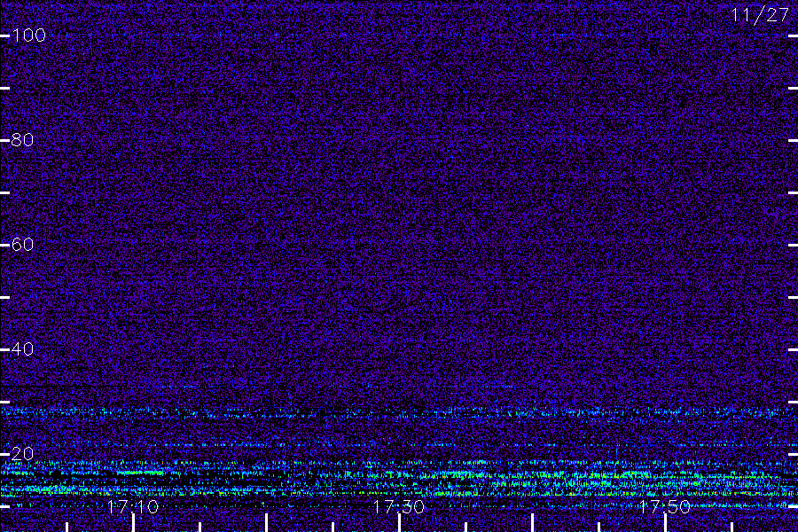Click the 17:30 time label
This screenshot has width=798, height=532.
pyautogui.click(x=398, y=506)
